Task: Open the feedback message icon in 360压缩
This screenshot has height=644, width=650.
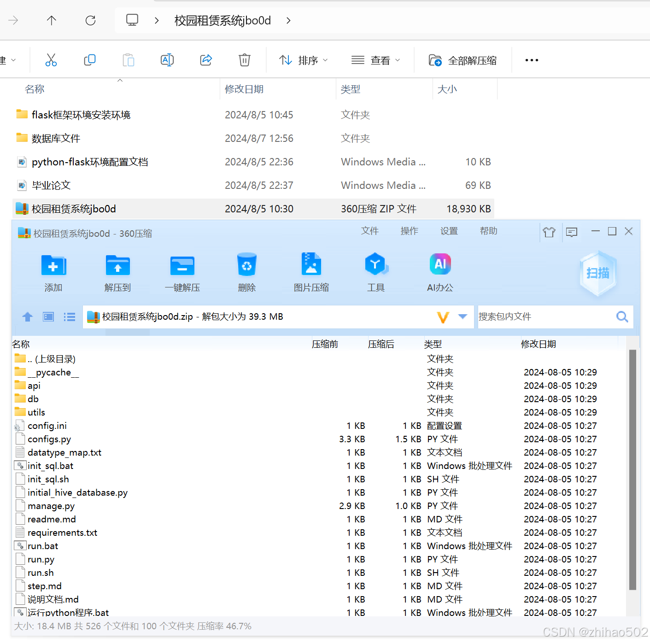Action: (572, 232)
